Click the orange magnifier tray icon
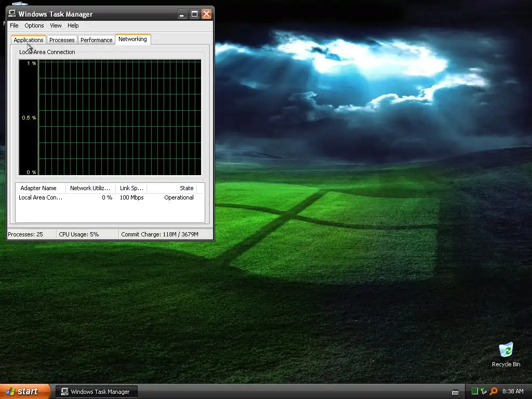Image resolution: width=532 pixels, height=399 pixels. point(494,391)
